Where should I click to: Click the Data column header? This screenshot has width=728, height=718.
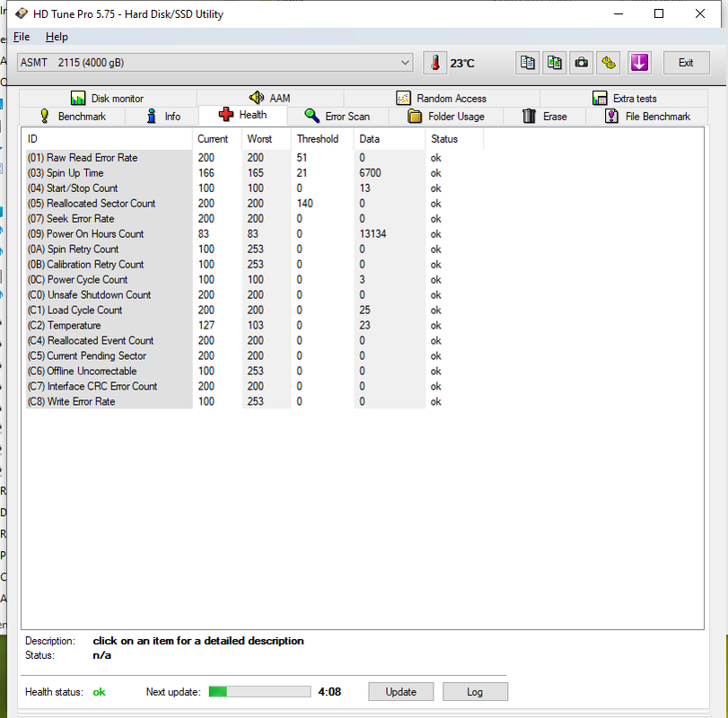(390, 139)
